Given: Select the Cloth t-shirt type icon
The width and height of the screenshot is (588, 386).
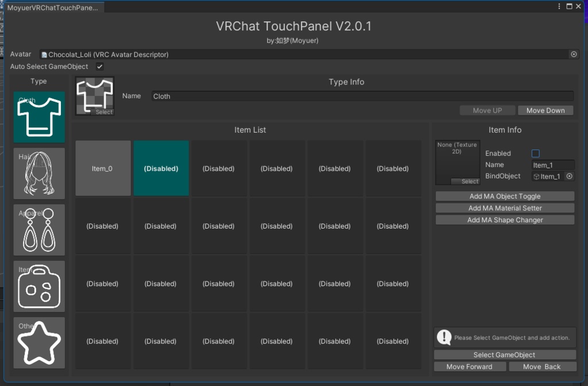Looking at the screenshot, I should point(39,117).
